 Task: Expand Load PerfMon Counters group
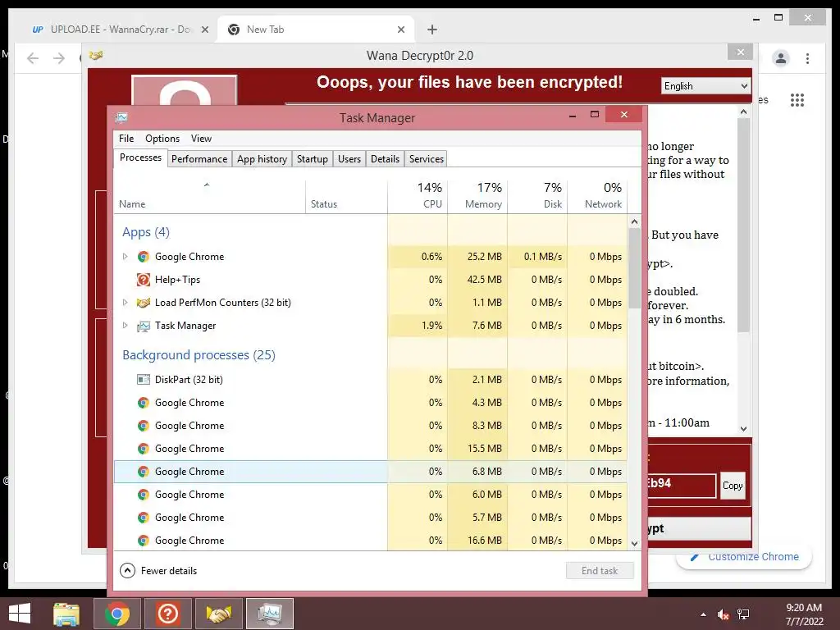click(x=125, y=303)
